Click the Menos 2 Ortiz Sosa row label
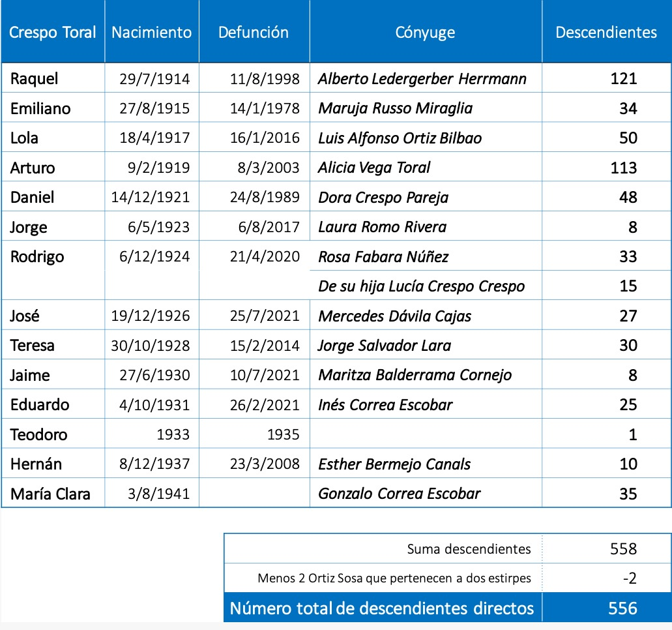This screenshot has width=672, height=630. (x=394, y=578)
